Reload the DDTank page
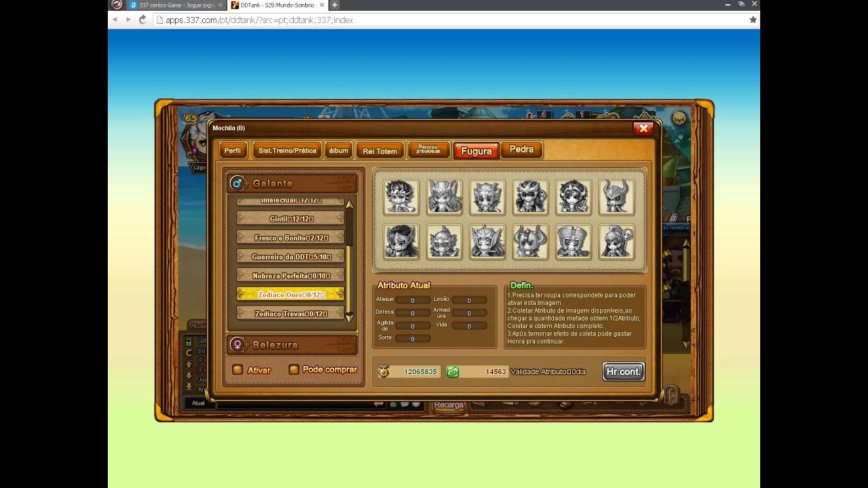This screenshot has height=488, width=868. [142, 20]
